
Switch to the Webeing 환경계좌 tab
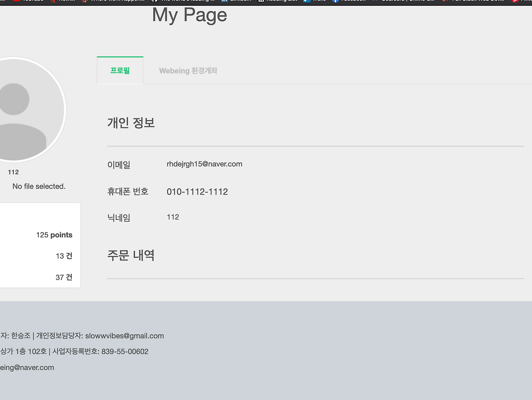(188, 70)
